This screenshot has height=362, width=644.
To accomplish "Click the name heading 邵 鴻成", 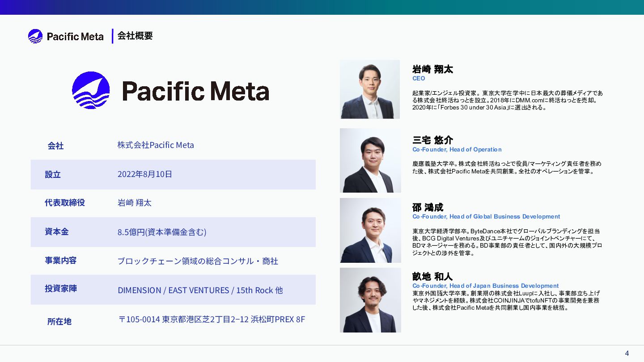I will pyautogui.click(x=428, y=207).
